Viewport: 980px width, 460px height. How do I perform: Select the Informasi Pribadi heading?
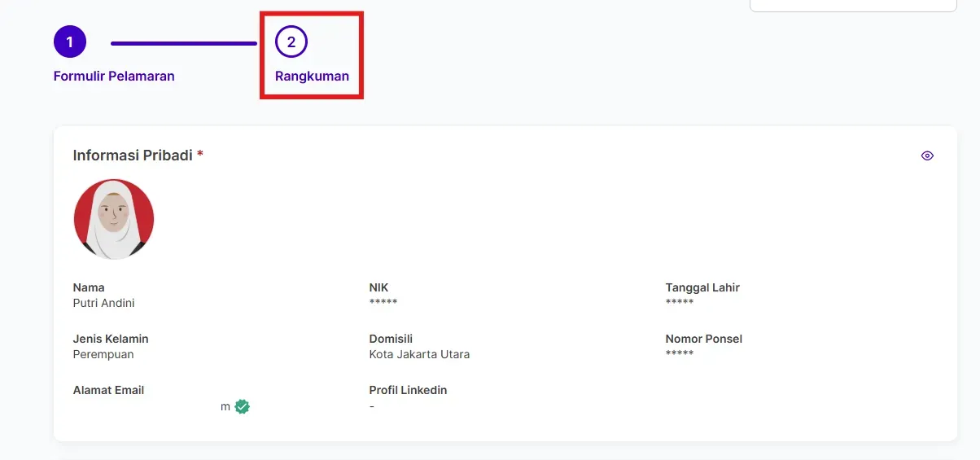click(x=133, y=155)
